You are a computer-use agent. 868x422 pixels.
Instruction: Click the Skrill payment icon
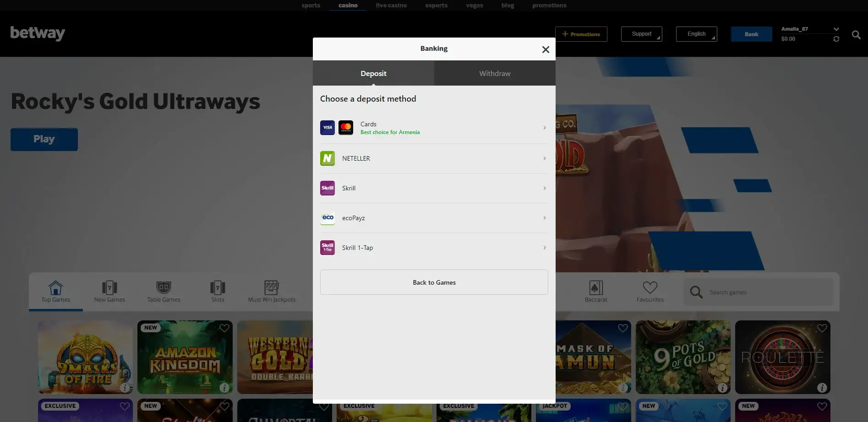click(x=327, y=188)
